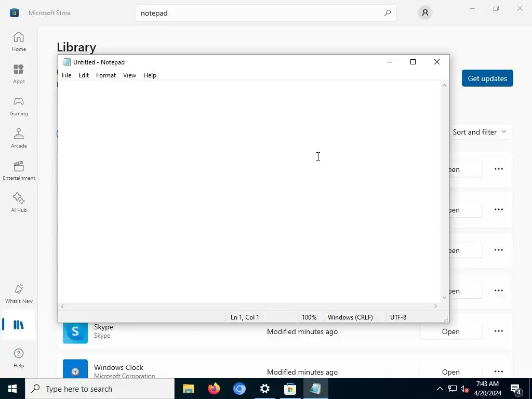This screenshot has height=399, width=532.
Task: Click Get updates button
Action: tap(487, 78)
